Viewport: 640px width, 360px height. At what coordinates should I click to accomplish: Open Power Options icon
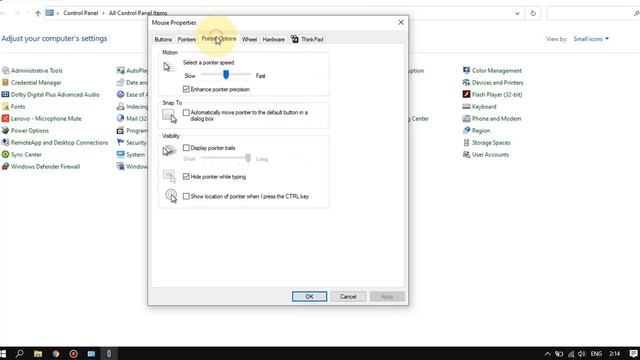(5, 131)
